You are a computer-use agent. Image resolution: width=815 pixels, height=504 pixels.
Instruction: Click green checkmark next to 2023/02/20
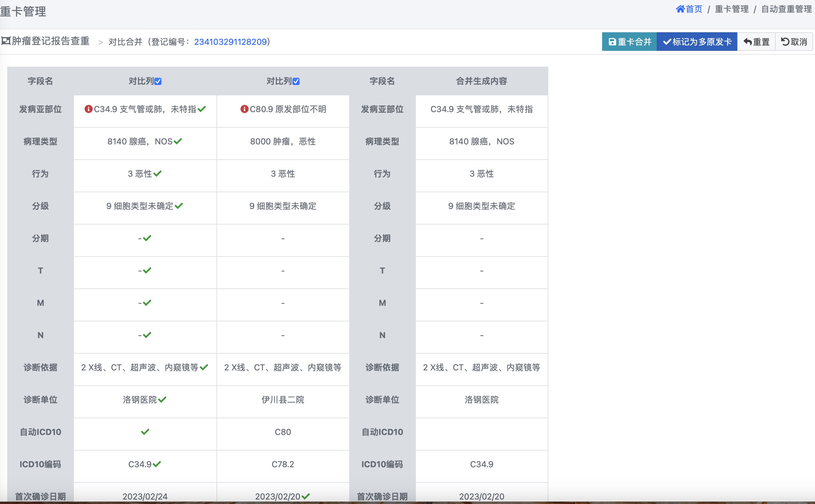306,496
